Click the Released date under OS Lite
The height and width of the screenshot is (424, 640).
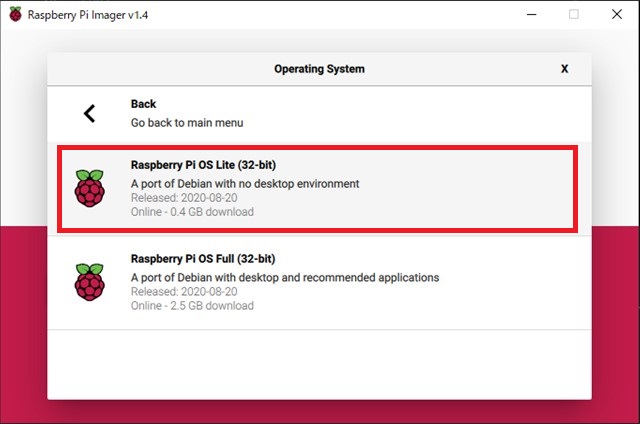184,198
